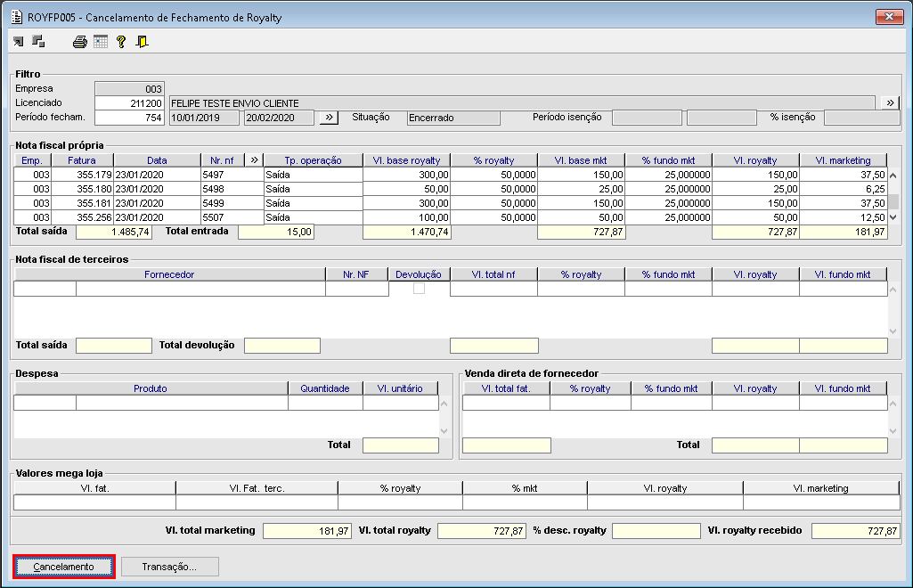Expand period lookup next to 20/02/2020
This screenshot has height=588, width=913.
coord(329,118)
